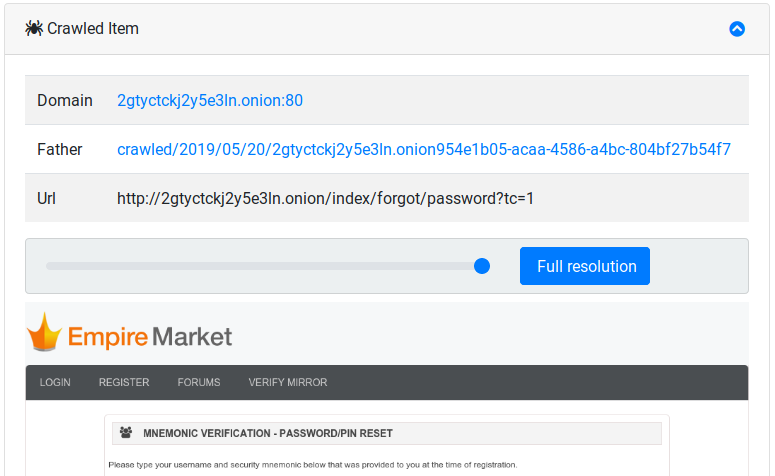Image resolution: width=775 pixels, height=476 pixels.
Task: Open the 2gtyctckj2y5e3ln.onion:80 domain link
Action: (x=210, y=100)
